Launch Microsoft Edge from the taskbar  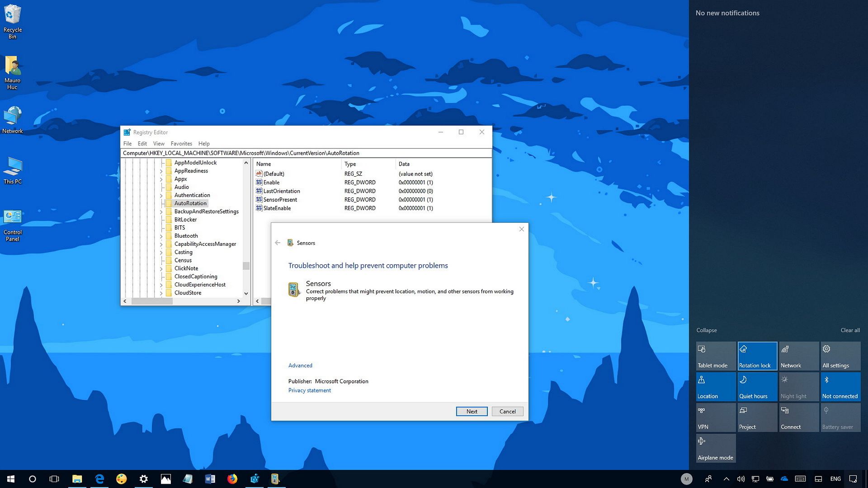99,479
